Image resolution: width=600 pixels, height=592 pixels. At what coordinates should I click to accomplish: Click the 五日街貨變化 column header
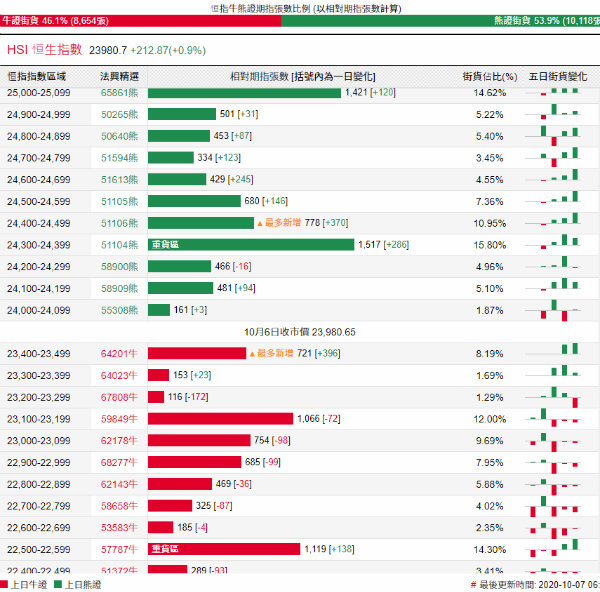click(558, 77)
